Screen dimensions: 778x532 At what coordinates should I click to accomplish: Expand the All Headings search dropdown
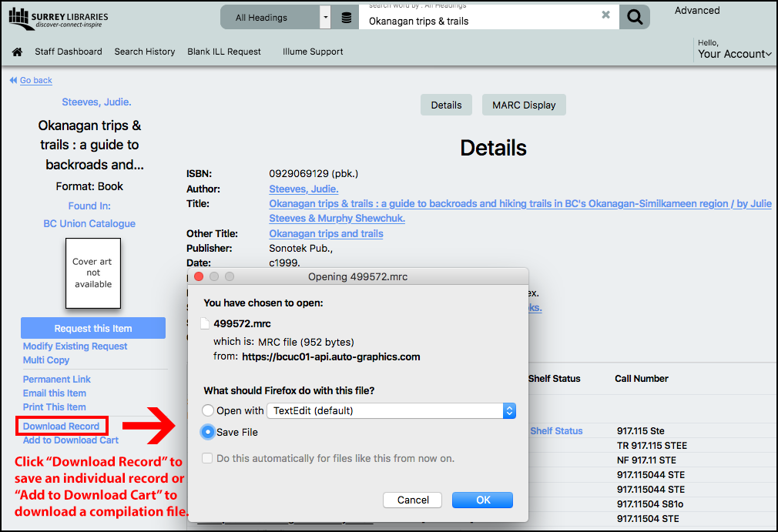(x=325, y=18)
